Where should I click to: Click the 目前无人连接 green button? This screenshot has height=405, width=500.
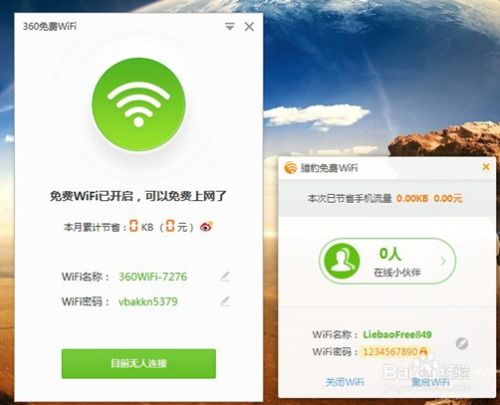pyautogui.click(x=139, y=363)
